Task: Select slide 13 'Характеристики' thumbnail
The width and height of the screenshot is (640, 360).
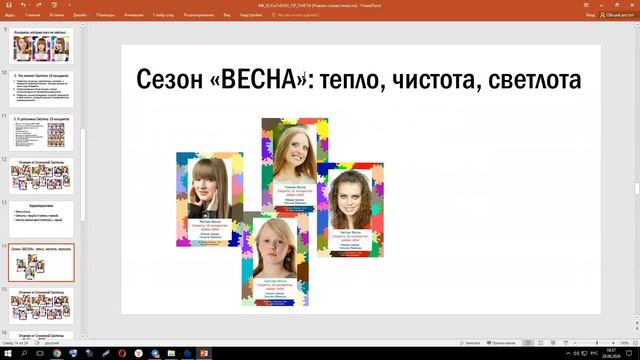Action: (x=41, y=219)
